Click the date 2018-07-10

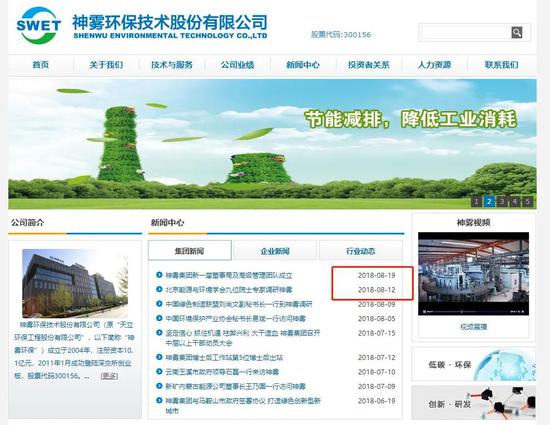[x=377, y=372]
